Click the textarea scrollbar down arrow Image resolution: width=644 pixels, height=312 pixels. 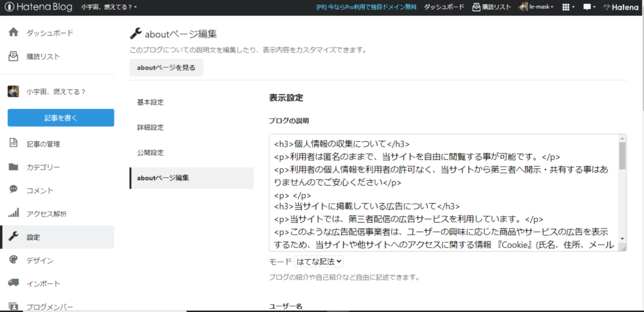click(623, 238)
